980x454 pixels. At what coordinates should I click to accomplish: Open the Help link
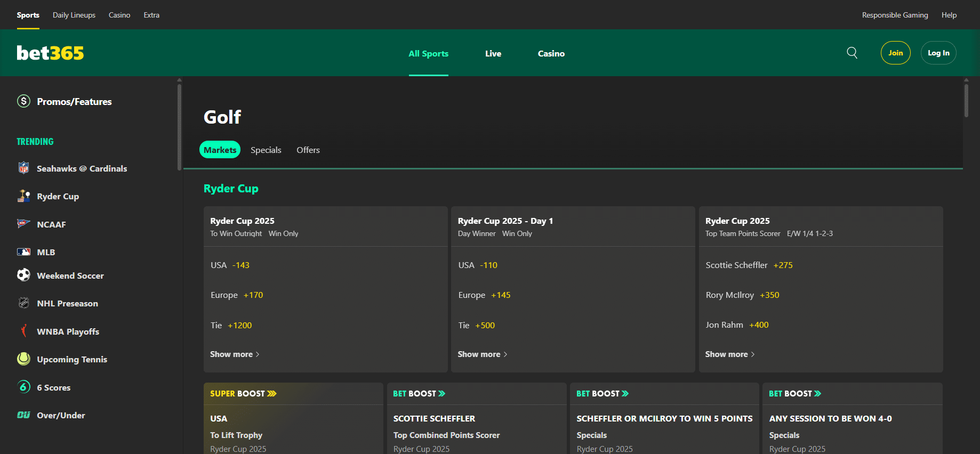click(x=949, y=15)
